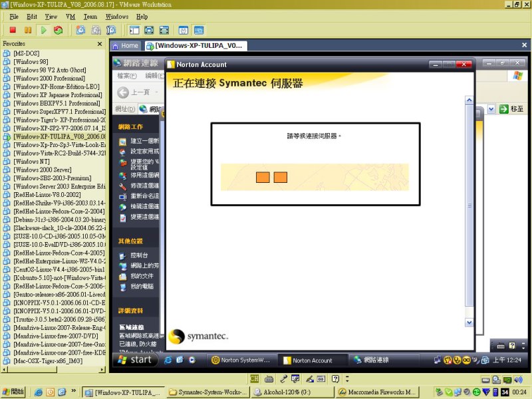Click the back arrow in 網路連線 window
The width and height of the screenshot is (532, 399).
coord(123,92)
